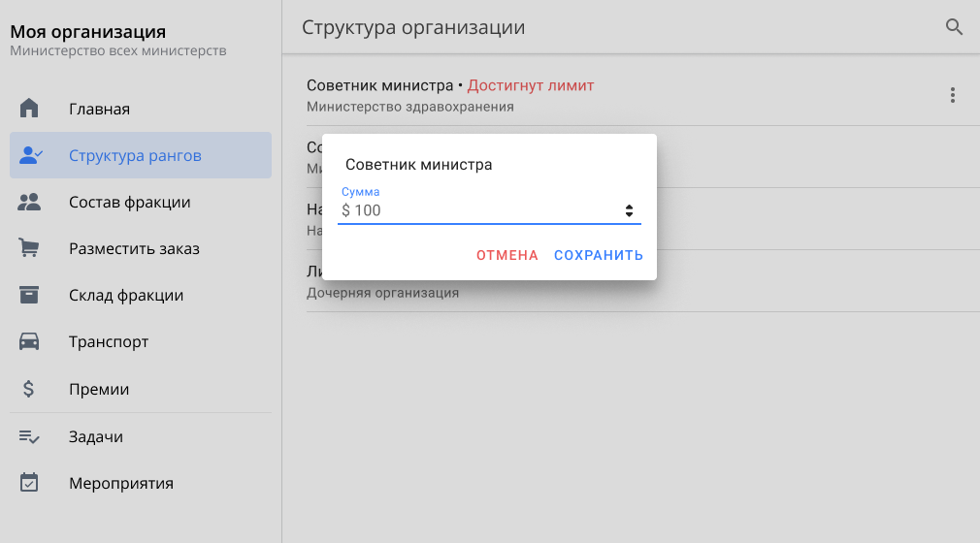
Task: Navigate to Мероприятия in the sidebar
Action: (120, 483)
